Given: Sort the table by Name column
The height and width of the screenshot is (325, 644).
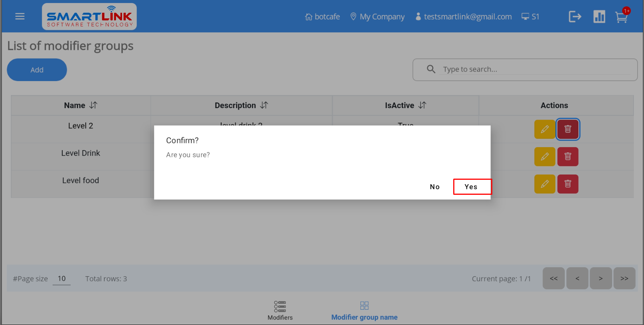Looking at the screenshot, I should coord(93,105).
